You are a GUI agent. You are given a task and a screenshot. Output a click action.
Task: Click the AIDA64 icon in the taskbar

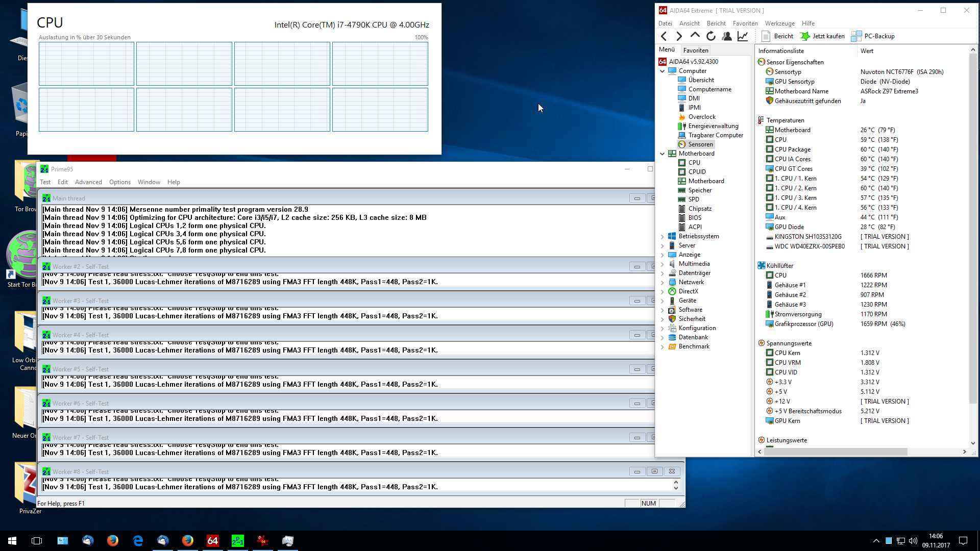click(212, 541)
